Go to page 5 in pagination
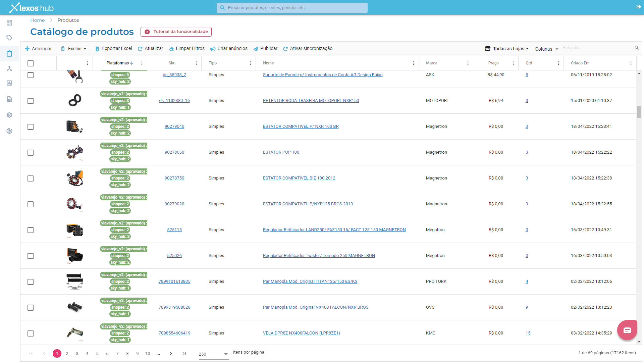 point(97,353)
